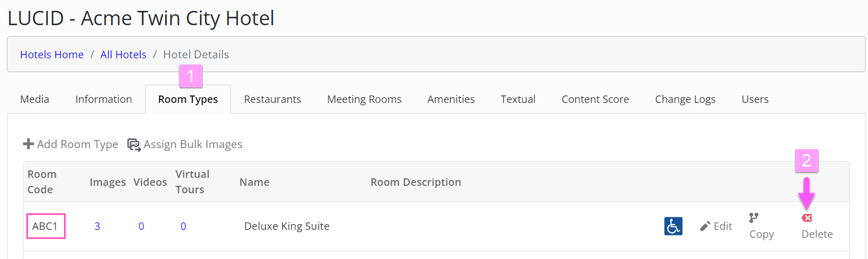Open the Content Score tab
This screenshot has height=259, width=868.
pyautogui.click(x=595, y=99)
